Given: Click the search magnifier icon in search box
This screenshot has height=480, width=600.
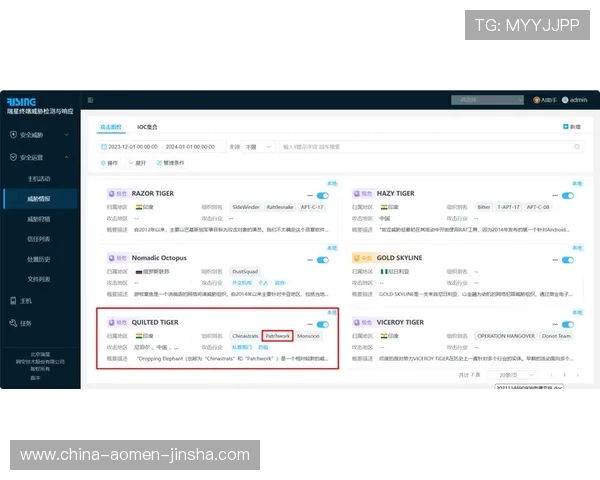Looking at the screenshot, I should 575,146.
